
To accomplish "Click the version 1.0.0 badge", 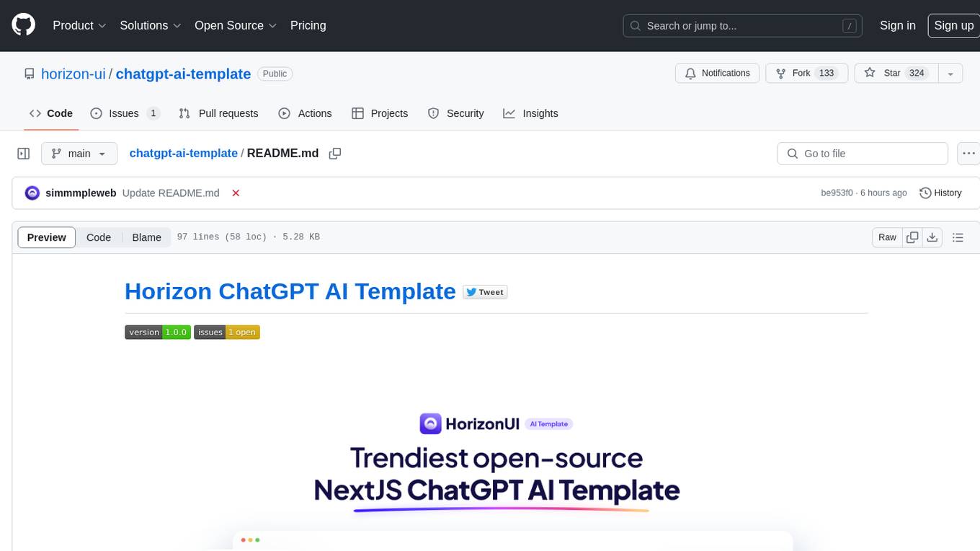I will [158, 332].
